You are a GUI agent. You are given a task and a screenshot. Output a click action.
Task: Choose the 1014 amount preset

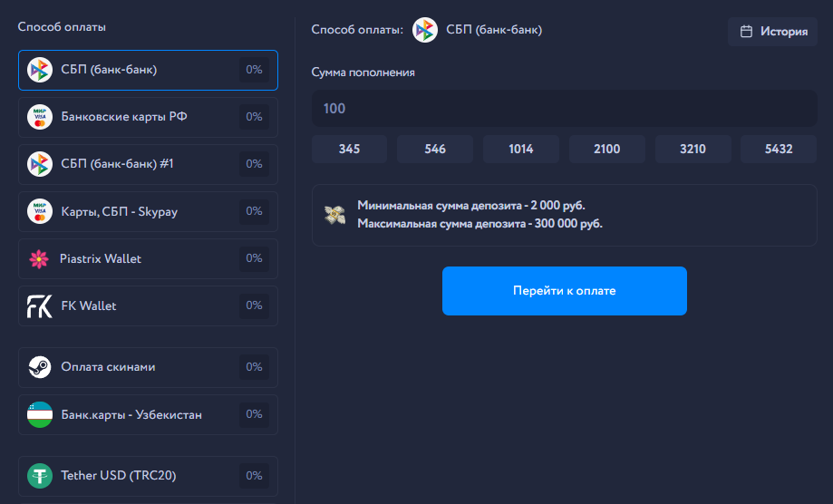pos(520,149)
